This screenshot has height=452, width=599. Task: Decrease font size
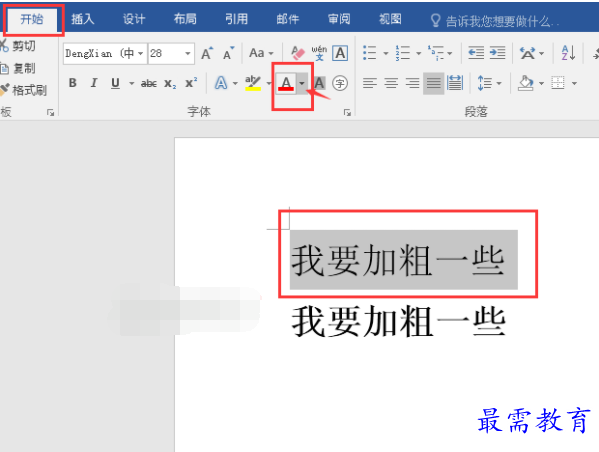(x=228, y=53)
